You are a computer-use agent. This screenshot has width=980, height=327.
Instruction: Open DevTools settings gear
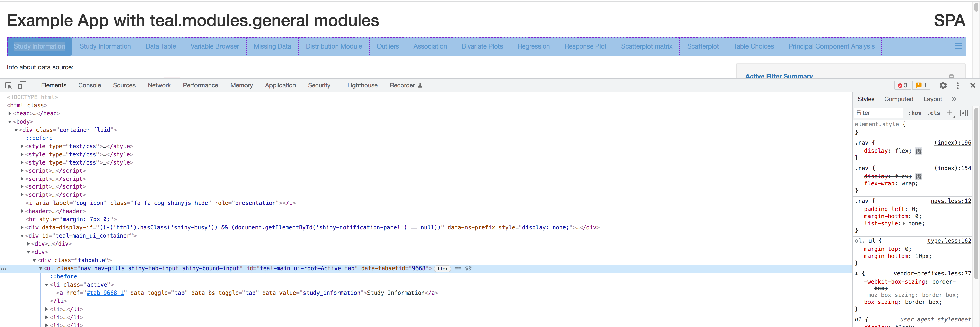pyautogui.click(x=943, y=85)
